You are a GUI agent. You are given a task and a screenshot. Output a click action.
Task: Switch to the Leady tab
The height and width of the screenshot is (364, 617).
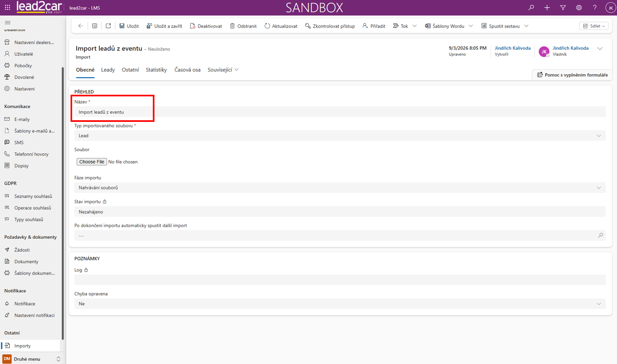[x=108, y=70]
